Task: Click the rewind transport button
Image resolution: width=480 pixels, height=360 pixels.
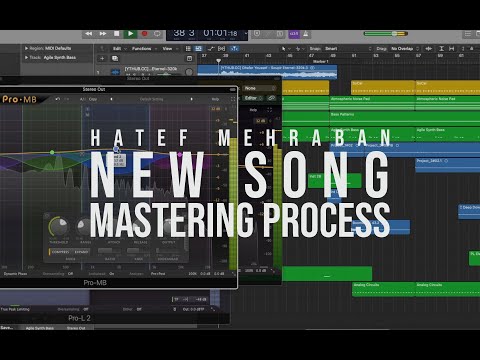Action: pos(89,34)
